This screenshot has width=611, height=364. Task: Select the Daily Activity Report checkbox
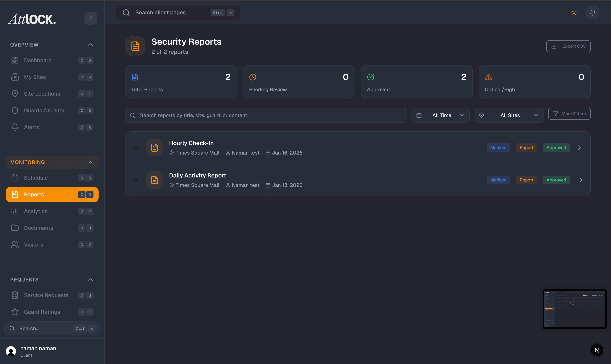(136, 180)
